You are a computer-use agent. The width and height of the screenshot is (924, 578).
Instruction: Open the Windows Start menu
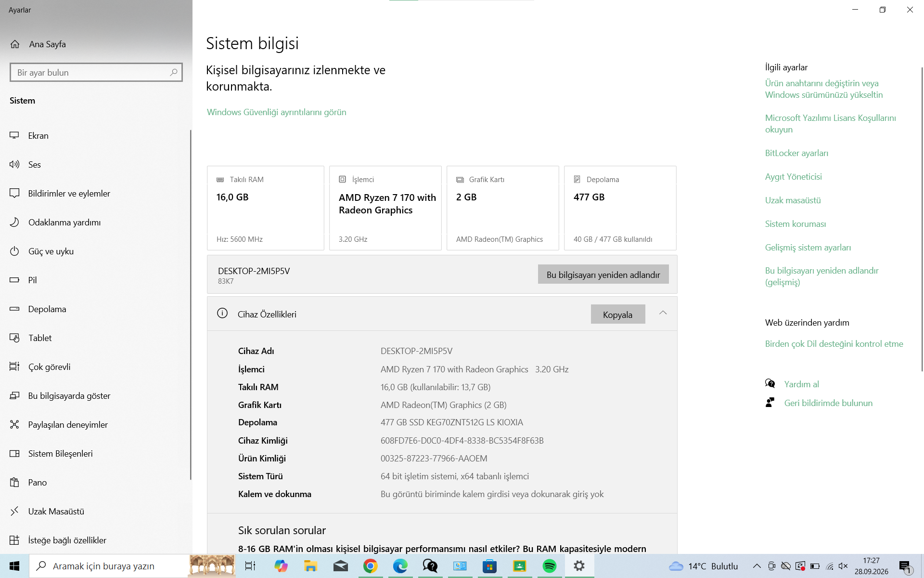pos(14,566)
